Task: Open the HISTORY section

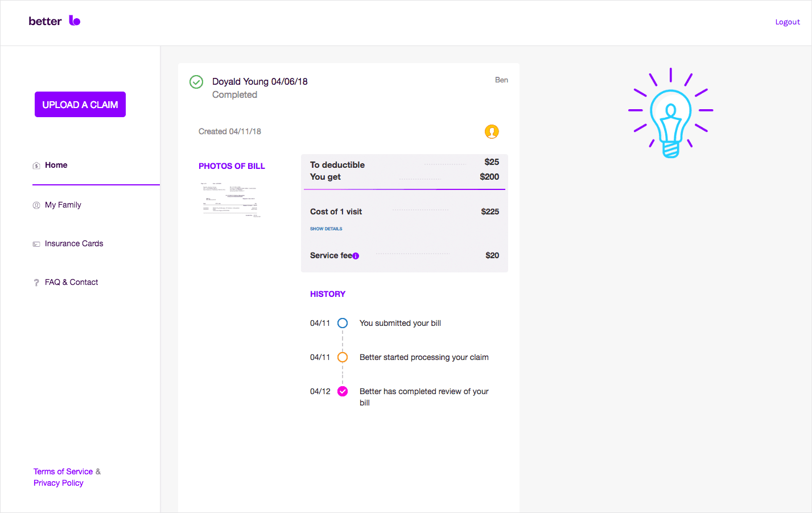Action: point(328,294)
